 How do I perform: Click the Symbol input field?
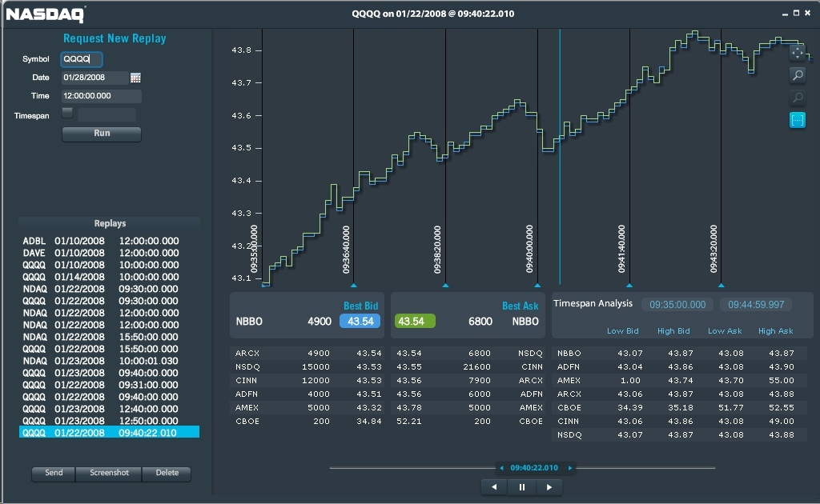tap(82, 59)
